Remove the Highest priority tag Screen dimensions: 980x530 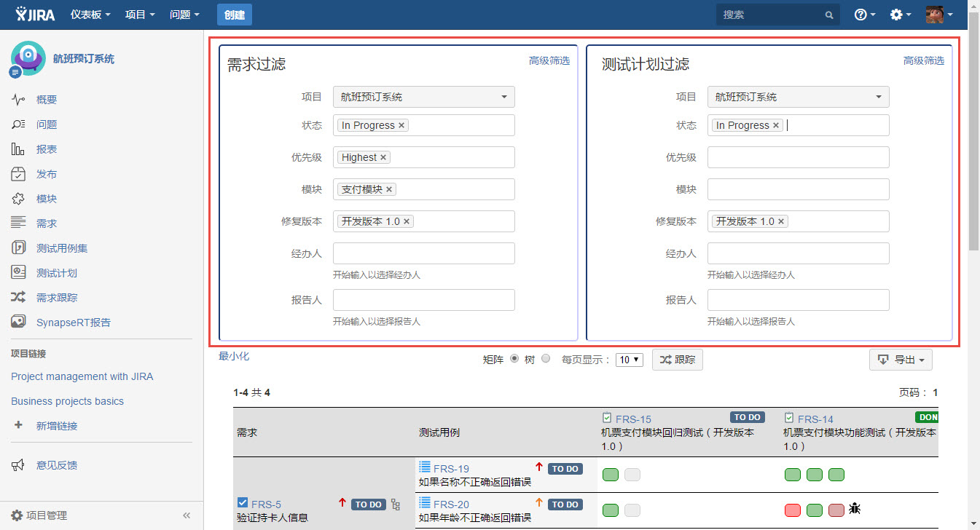[x=383, y=157]
